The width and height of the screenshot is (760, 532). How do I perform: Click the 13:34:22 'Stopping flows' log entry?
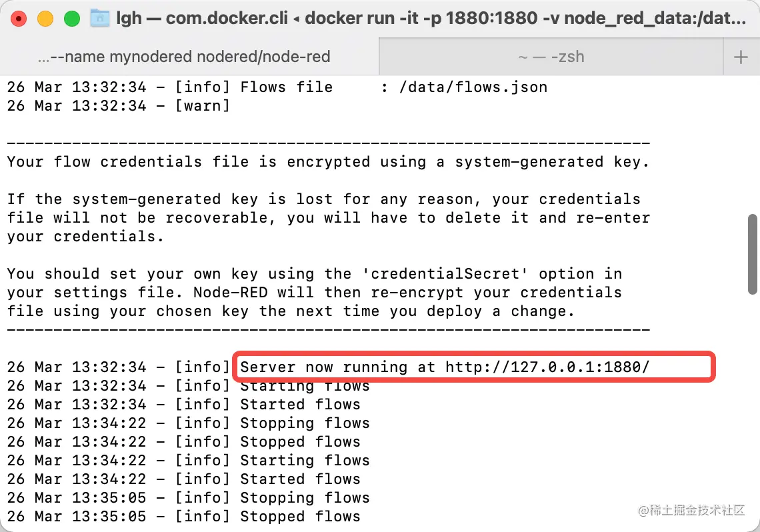tap(188, 423)
